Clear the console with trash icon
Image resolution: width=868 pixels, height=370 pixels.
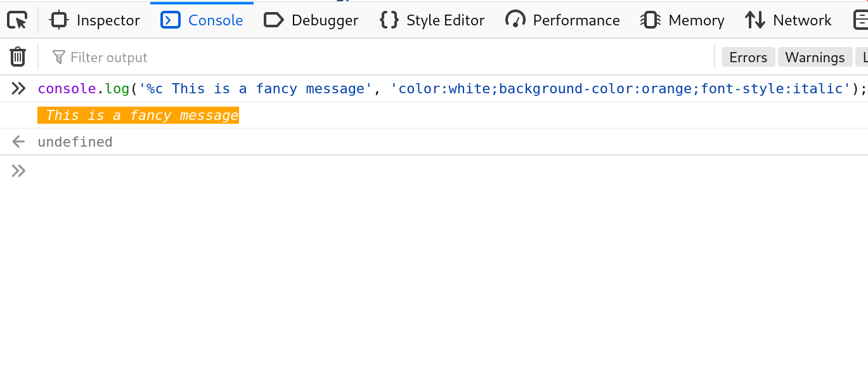[18, 57]
